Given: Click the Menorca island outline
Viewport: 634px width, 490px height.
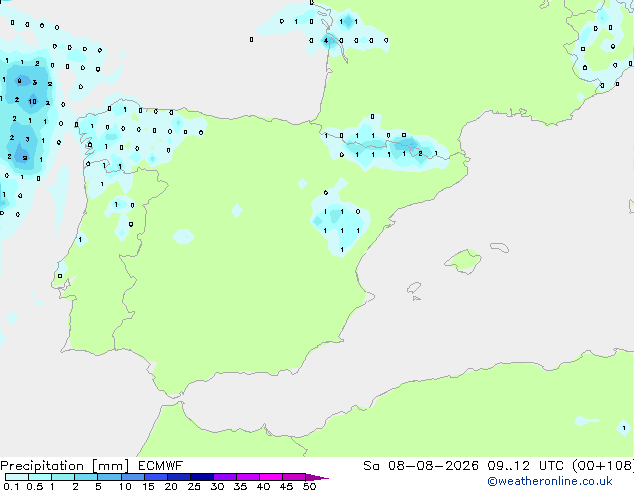Looking at the screenshot, I should click(x=499, y=247).
